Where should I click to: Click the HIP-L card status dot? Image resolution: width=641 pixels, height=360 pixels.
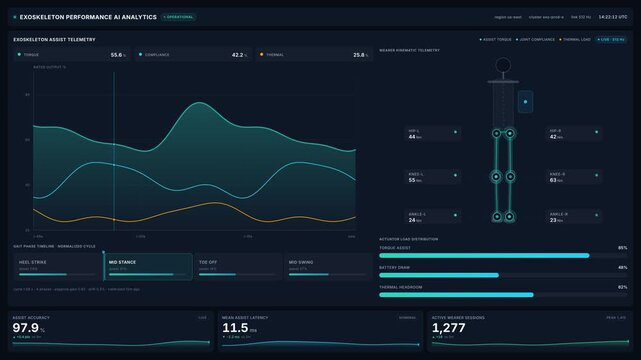[455, 132]
